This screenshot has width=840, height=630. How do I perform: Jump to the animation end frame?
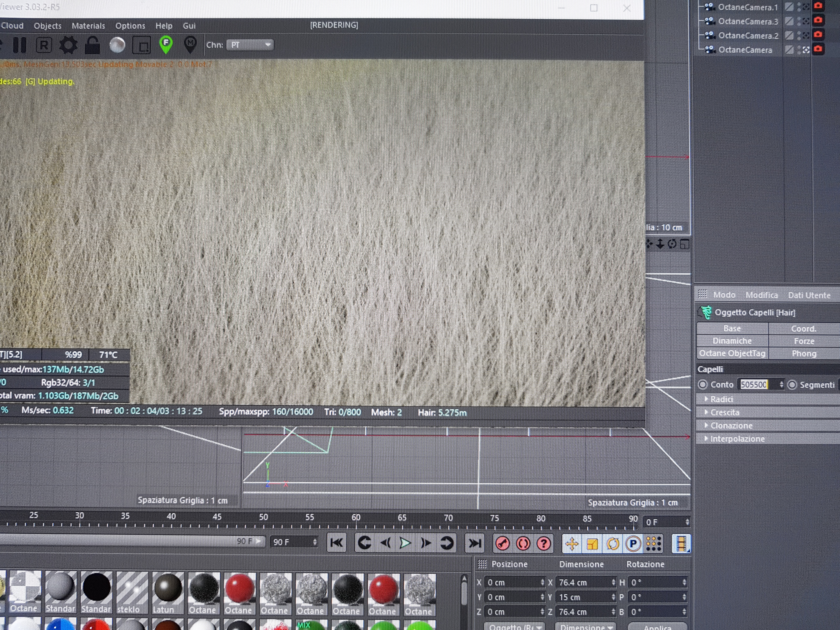[474, 543]
